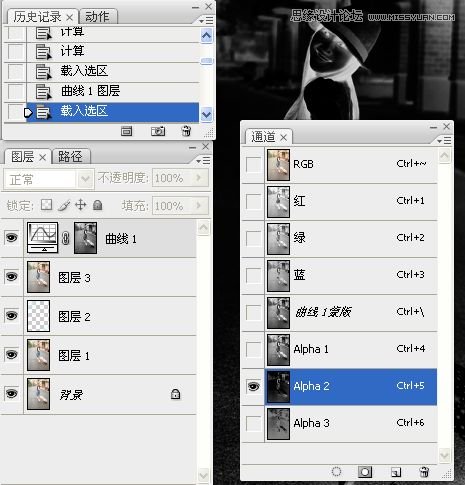Create new channel icon in Channels panel
Viewport: 465px width, 485px height.
pyautogui.click(x=396, y=472)
